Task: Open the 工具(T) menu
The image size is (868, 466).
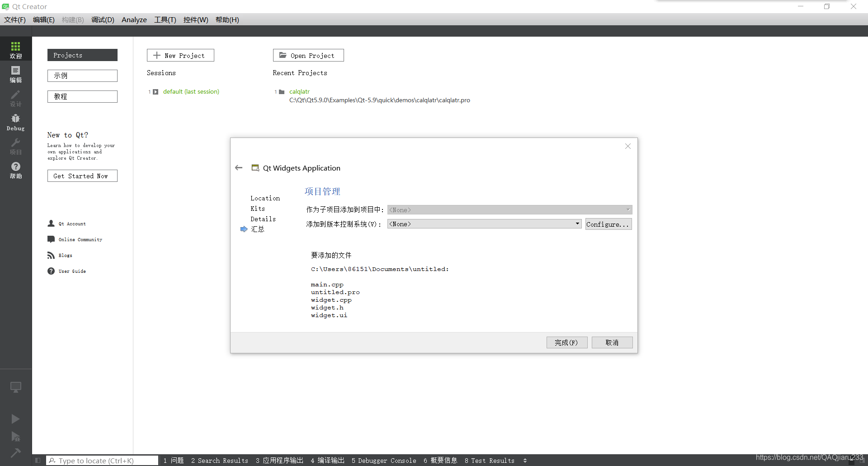Action: pos(165,20)
